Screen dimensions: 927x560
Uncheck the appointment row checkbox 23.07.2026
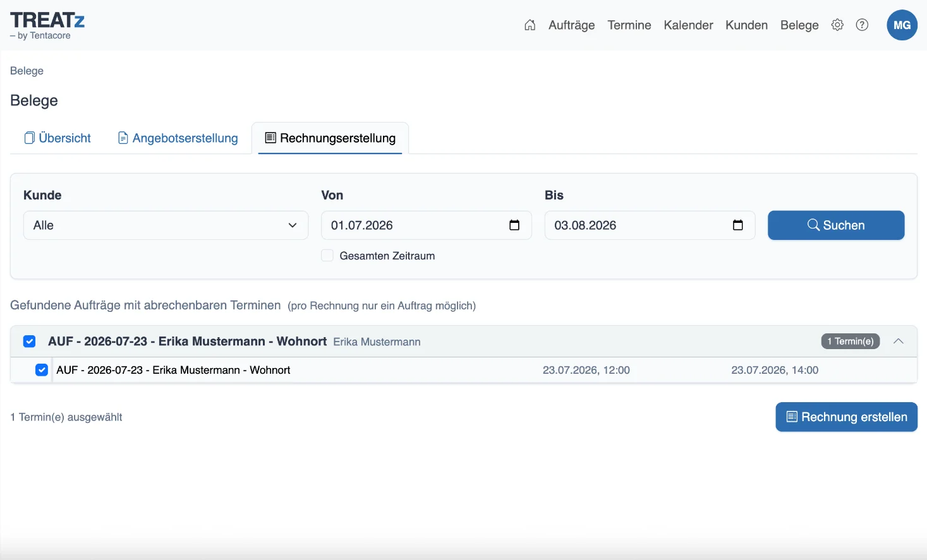tap(42, 370)
